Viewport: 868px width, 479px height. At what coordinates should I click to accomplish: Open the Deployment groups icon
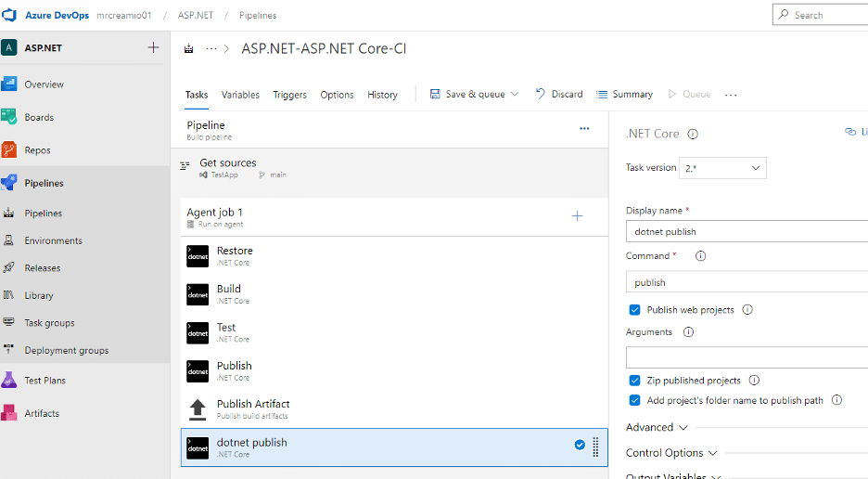[9, 350]
